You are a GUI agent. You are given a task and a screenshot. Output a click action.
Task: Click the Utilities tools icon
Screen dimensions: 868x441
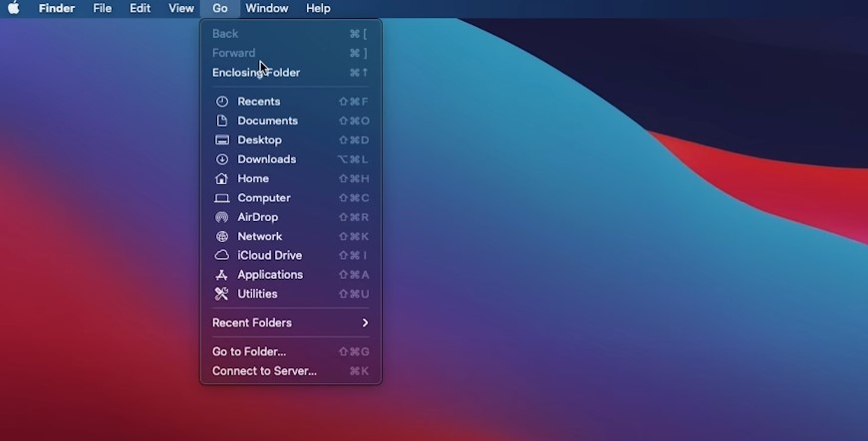tap(222, 294)
